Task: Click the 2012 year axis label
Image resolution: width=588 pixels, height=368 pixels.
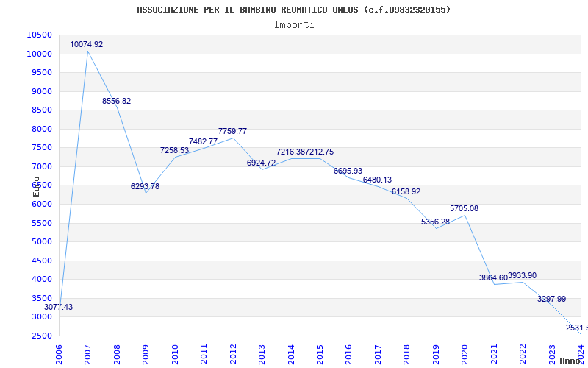Action: (233, 354)
